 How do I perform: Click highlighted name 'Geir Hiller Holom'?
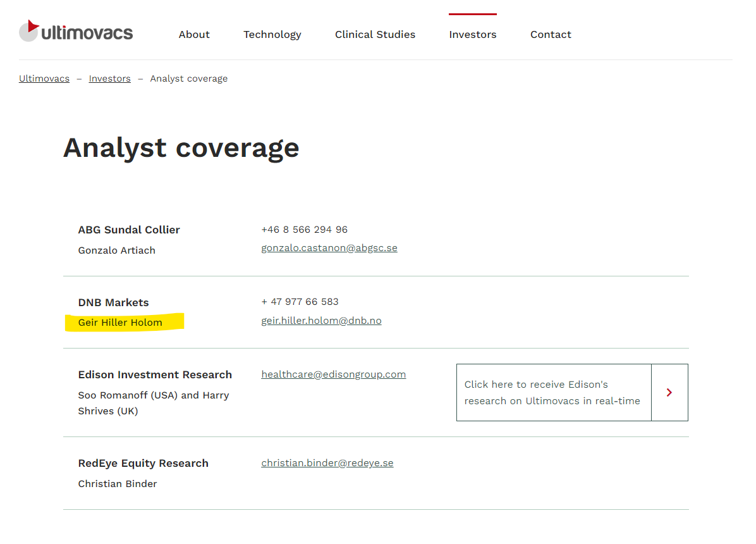(x=120, y=323)
